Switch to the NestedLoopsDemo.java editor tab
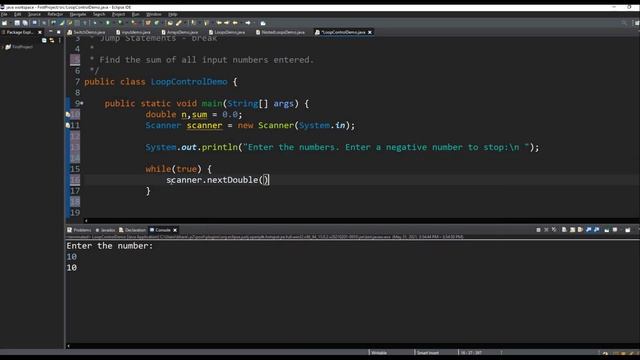640x360 pixels. [280, 32]
